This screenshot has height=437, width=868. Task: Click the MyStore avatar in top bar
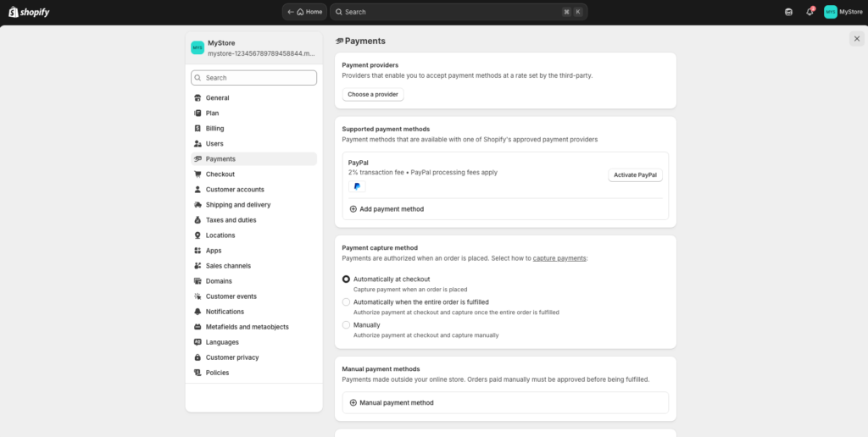831,12
